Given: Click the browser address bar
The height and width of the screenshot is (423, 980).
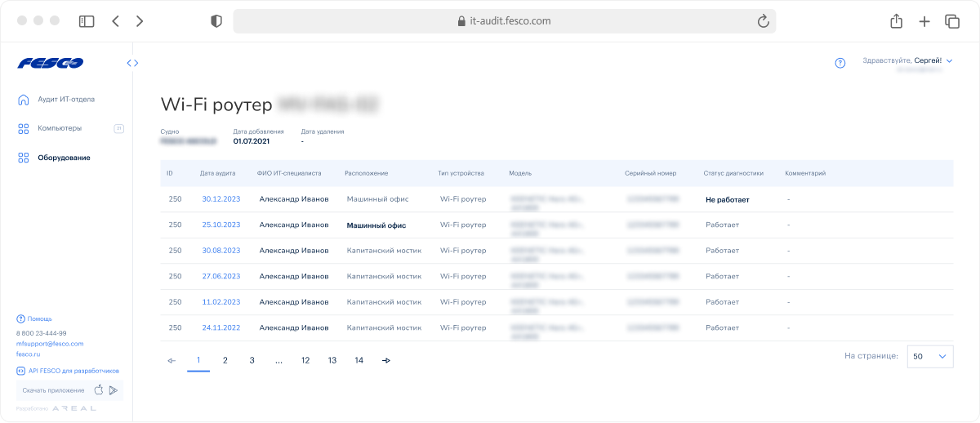Looking at the screenshot, I should (504, 21).
